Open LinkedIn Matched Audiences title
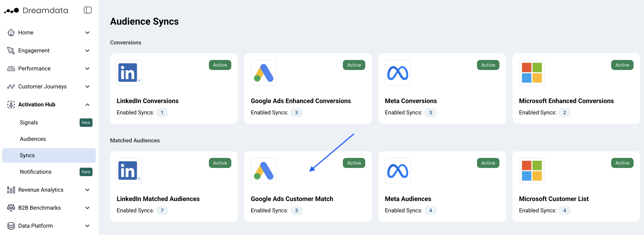644x235 pixels. pos(158,199)
